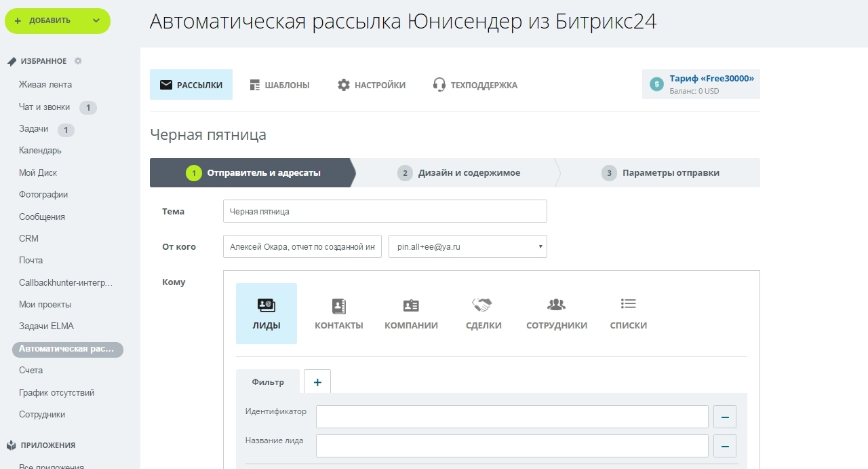Open the ШАБЛОНЫ tab
This screenshot has height=469, width=868.
click(279, 85)
